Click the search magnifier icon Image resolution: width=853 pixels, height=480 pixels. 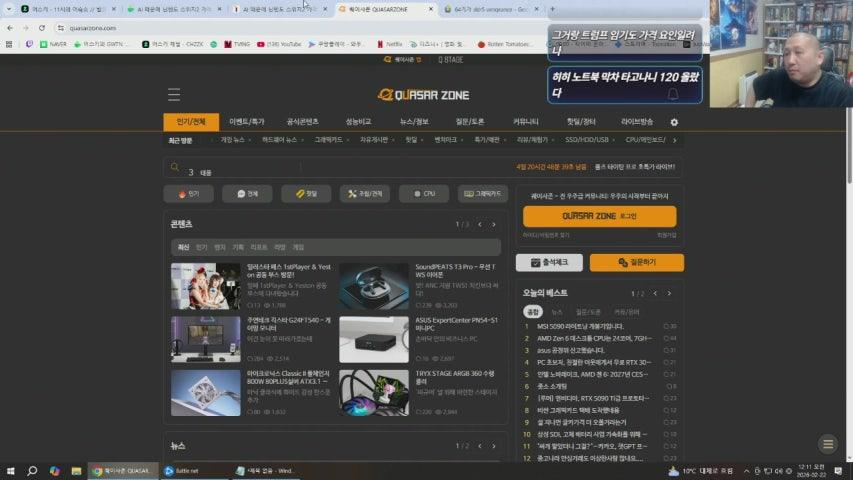coord(175,167)
